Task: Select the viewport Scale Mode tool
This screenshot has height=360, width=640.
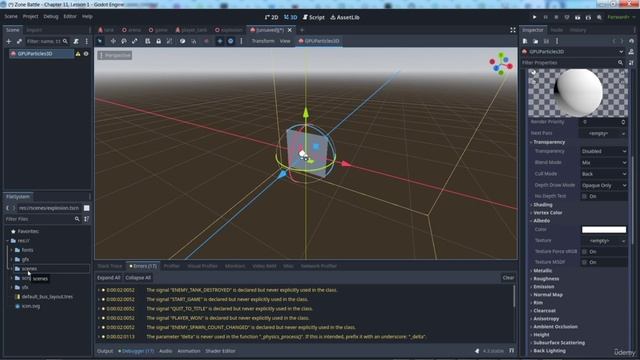Action: (x=135, y=41)
